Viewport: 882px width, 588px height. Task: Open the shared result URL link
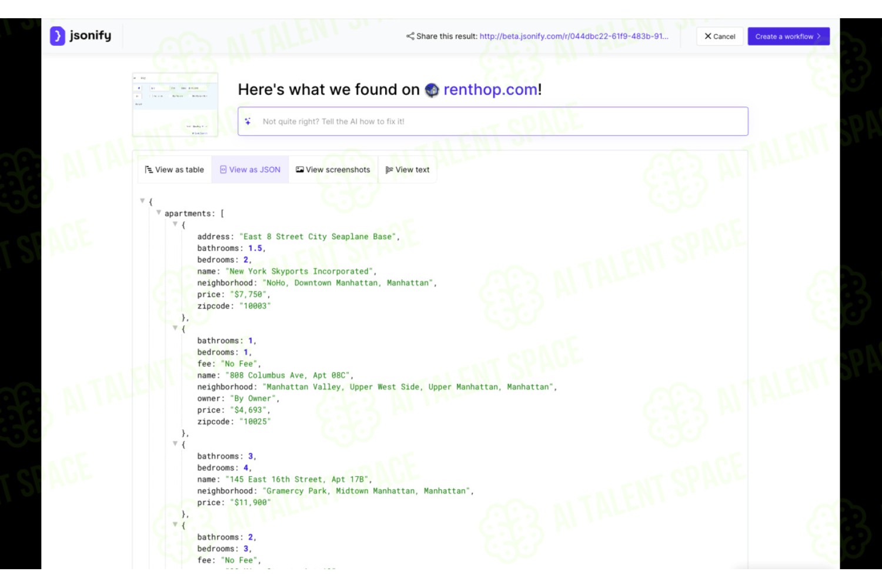point(574,36)
